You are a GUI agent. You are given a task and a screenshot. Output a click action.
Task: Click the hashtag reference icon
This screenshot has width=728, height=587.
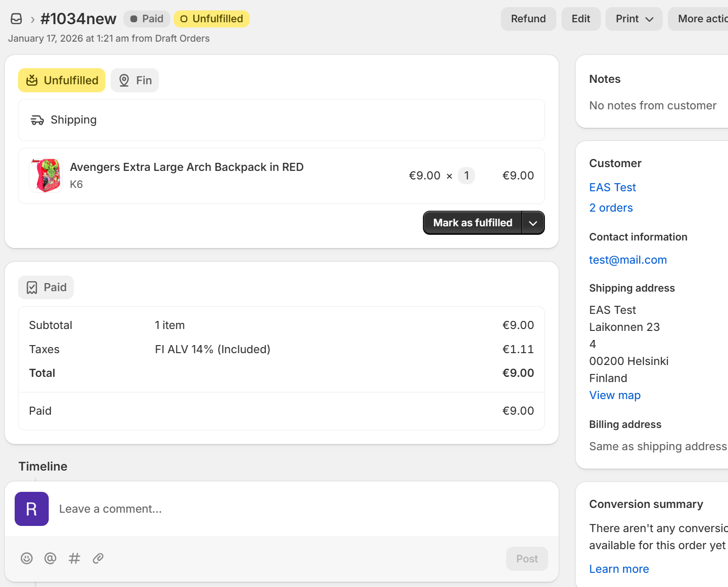[74, 559]
